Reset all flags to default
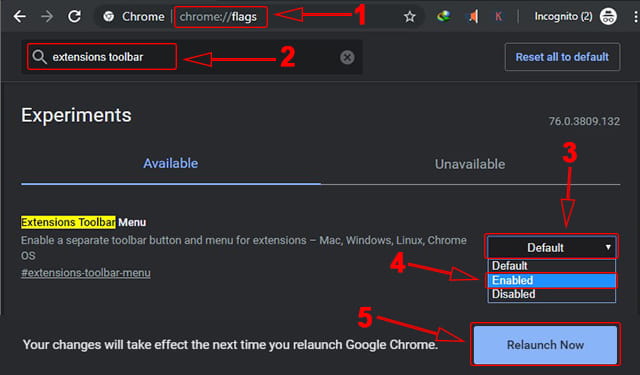This screenshot has height=375, width=640. 562,57
